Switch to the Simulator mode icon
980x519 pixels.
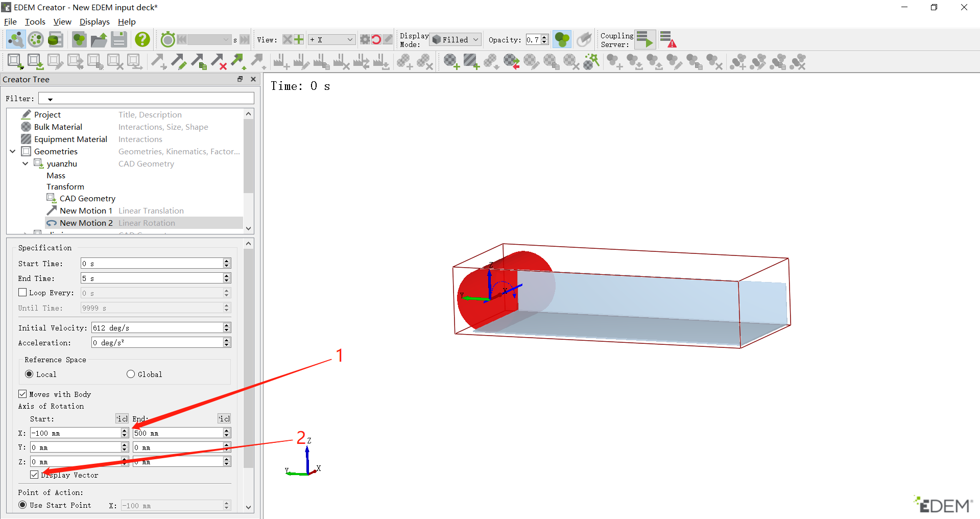pyautogui.click(x=36, y=39)
